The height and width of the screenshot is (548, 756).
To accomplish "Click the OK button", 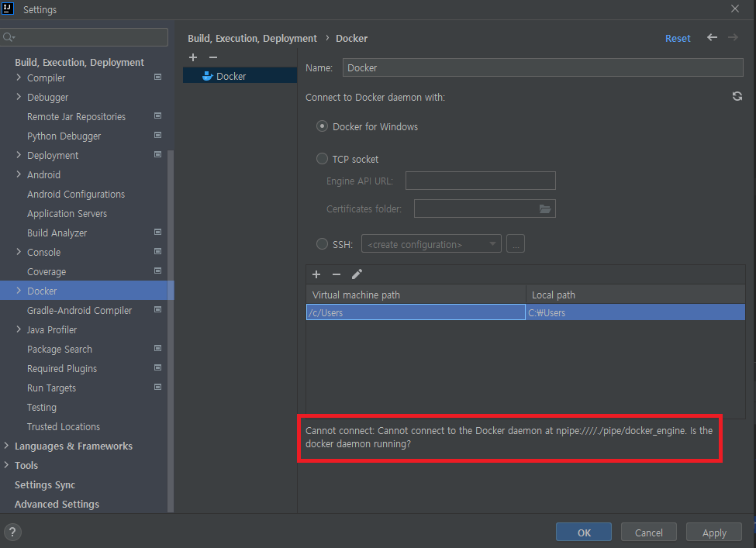I will (x=583, y=532).
